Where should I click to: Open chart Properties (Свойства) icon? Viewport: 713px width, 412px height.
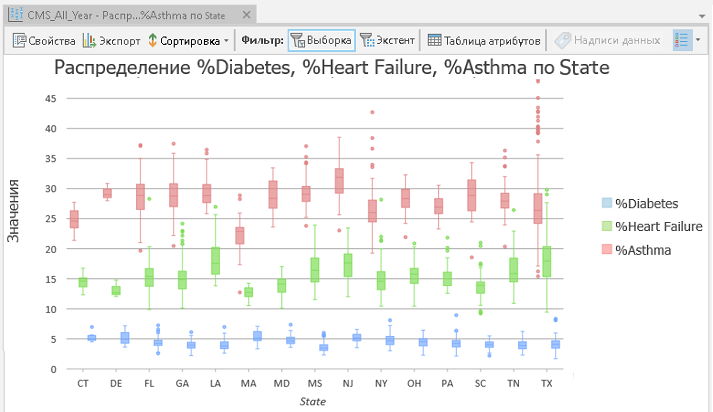pyautogui.click(x=19, y=41)
